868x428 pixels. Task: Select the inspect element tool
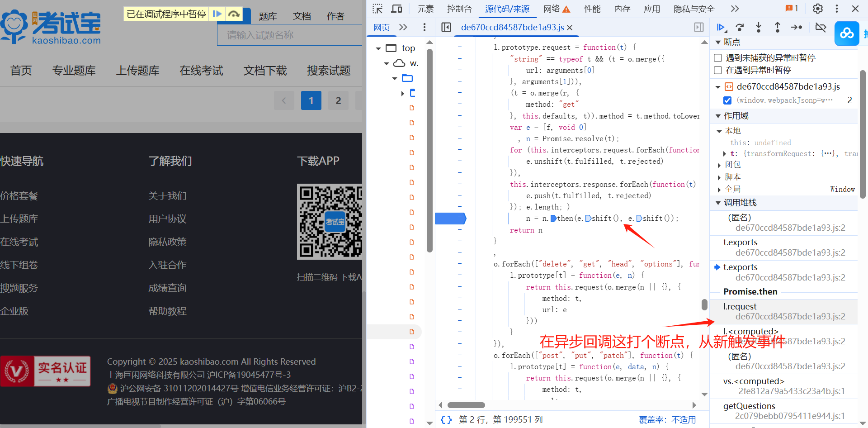(x=377, y=9)
